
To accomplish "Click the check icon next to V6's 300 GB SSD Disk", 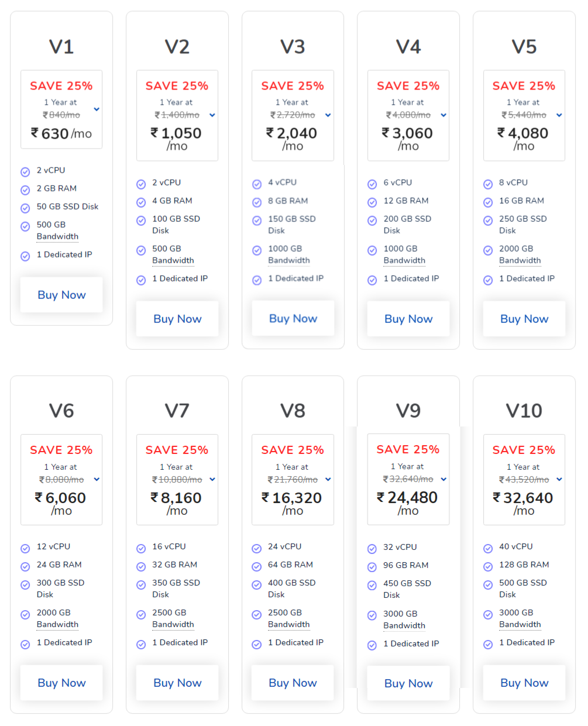I will (25, 584).
